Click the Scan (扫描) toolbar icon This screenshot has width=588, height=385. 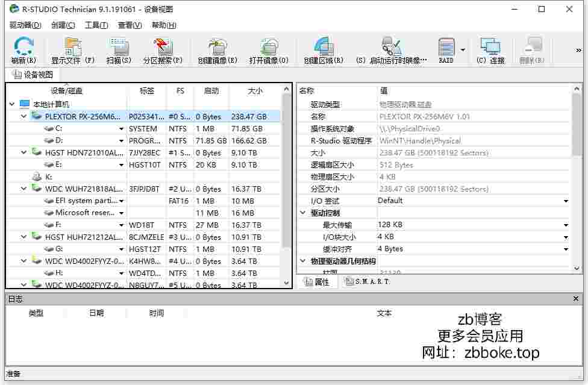(x=119, y=46)
